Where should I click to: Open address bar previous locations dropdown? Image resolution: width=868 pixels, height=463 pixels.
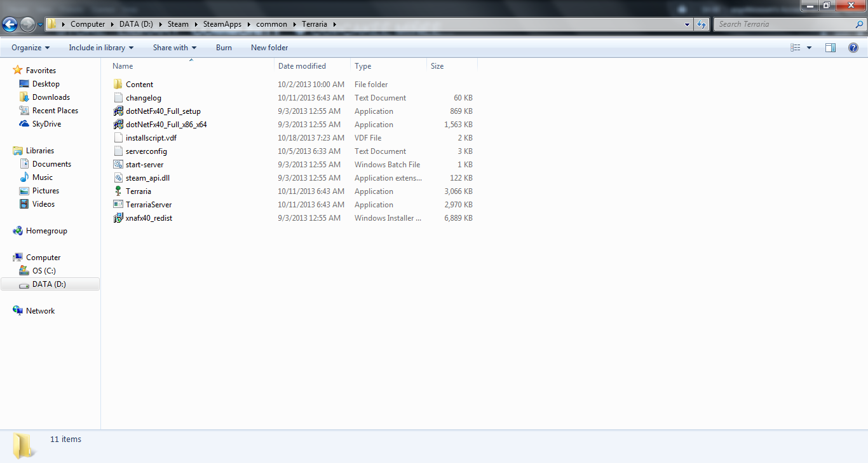coord(688,24)
